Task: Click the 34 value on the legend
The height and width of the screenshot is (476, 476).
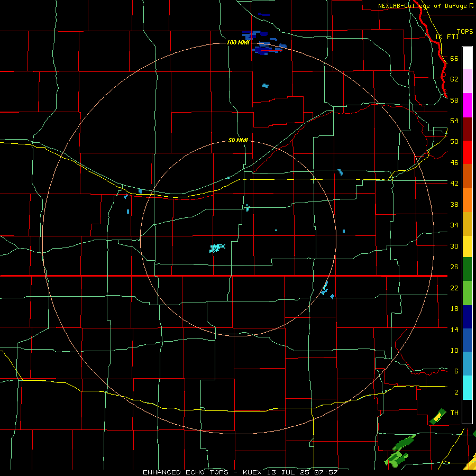Action: tap(454, 225)
